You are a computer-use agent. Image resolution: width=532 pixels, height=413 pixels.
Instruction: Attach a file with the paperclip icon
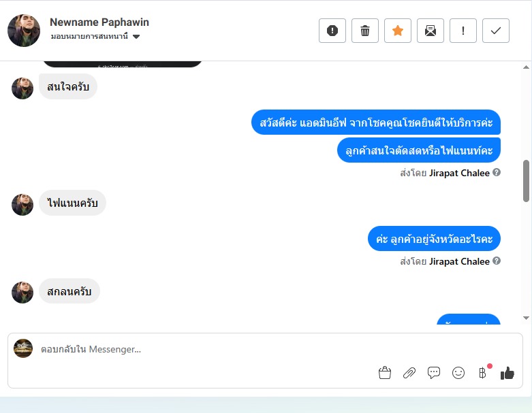tap(409, 373)
